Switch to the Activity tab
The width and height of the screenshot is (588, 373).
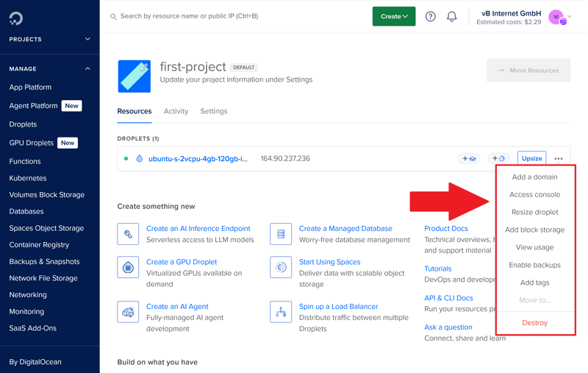(176, 111)
